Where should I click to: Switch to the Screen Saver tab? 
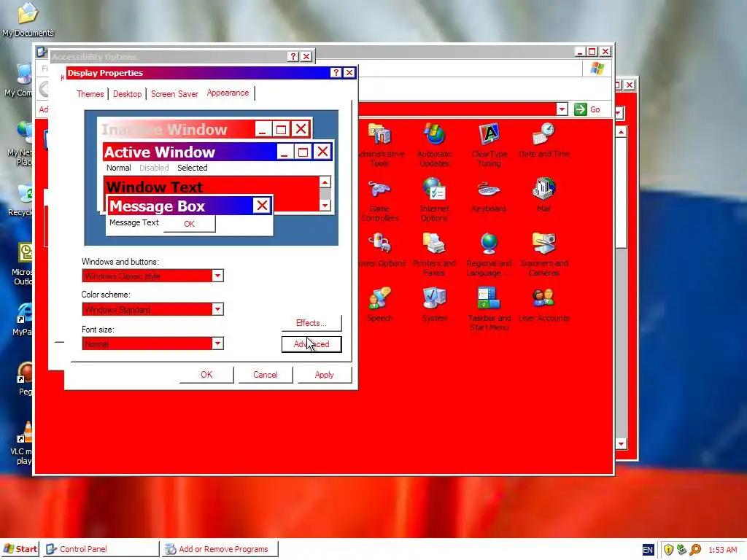tap(174, 94)
